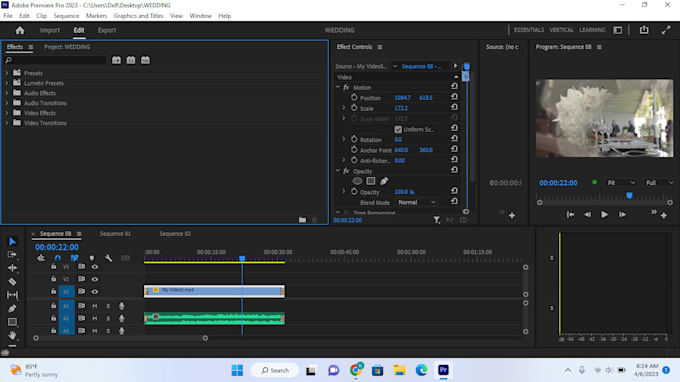Viewport: 680px width, 382px height.
Task: Open Quick Export share icon
Action: click(644, 30)
